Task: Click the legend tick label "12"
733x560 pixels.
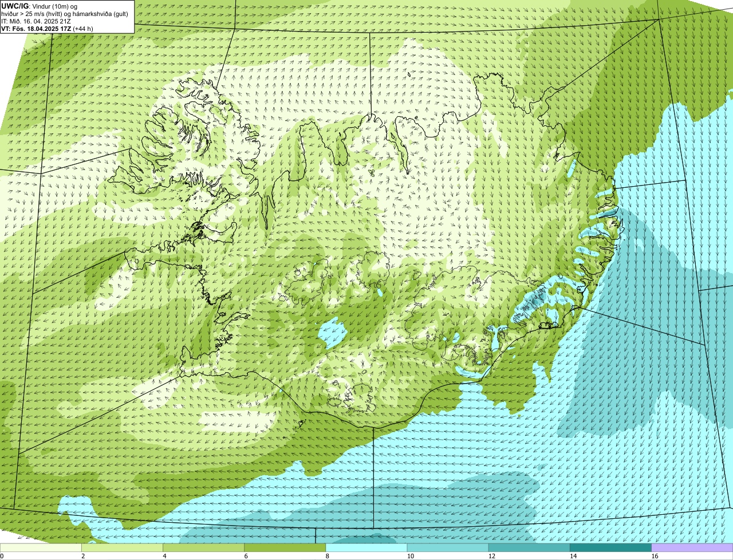Action: pos(491,556)
